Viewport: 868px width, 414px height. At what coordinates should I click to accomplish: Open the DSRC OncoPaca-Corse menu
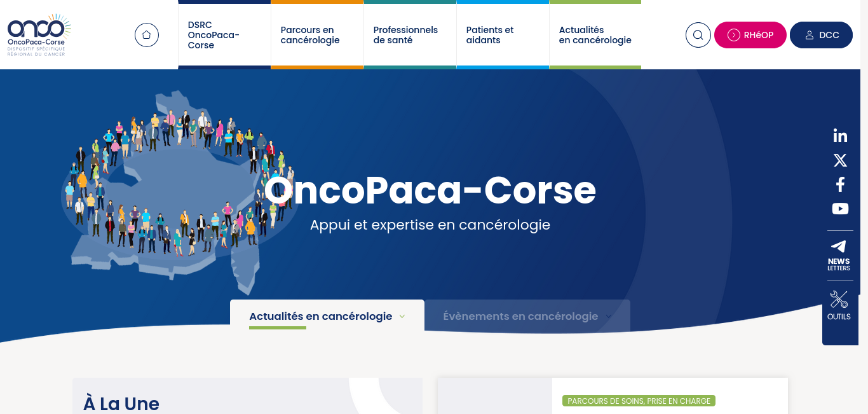pyautogui.click(x=224, y=35)
